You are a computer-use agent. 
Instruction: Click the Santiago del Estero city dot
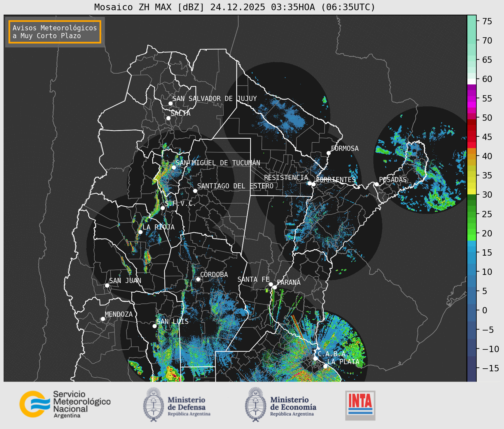195,191
